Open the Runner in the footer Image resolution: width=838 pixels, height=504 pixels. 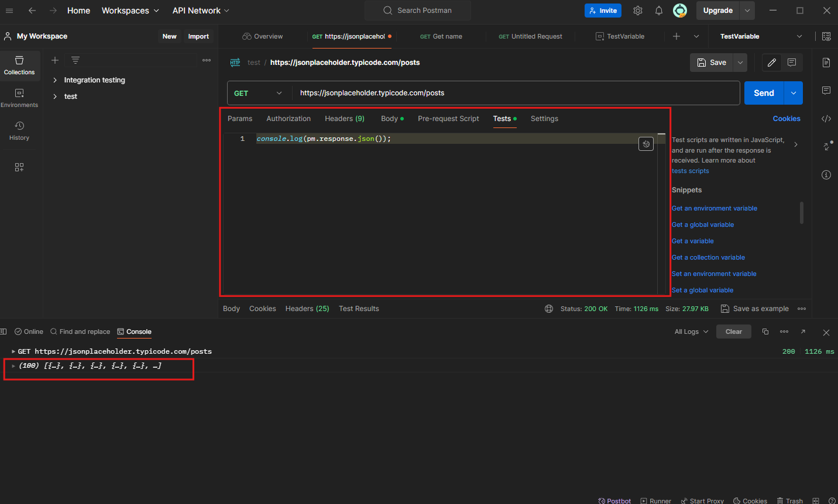(656, 500)
